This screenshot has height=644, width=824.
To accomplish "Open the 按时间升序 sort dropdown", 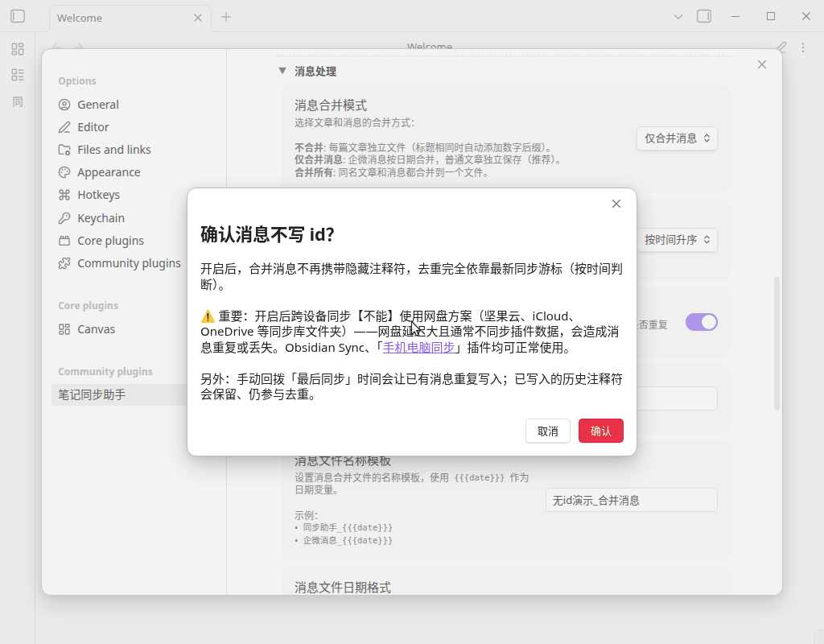I will [x=677, y=240].
